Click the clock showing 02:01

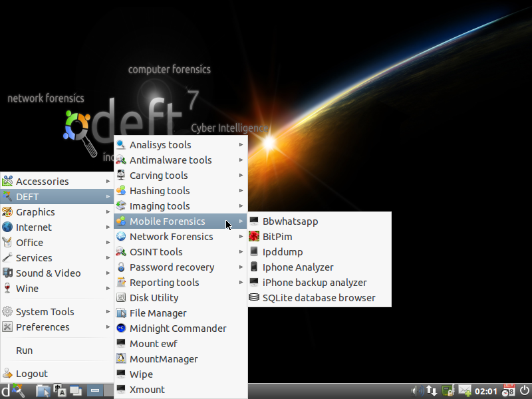coord(485,391)
